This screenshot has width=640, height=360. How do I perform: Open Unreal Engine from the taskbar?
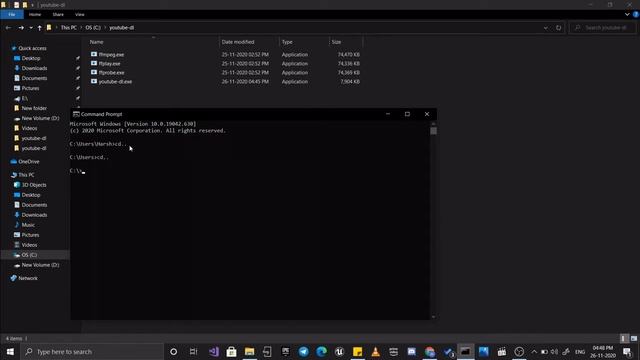[x=339, y=351]
